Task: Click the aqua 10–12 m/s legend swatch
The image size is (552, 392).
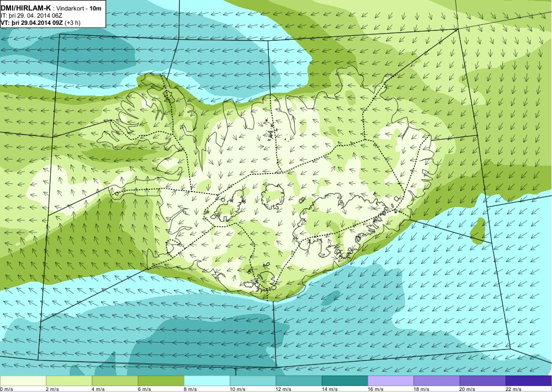Action: (253, 381)
